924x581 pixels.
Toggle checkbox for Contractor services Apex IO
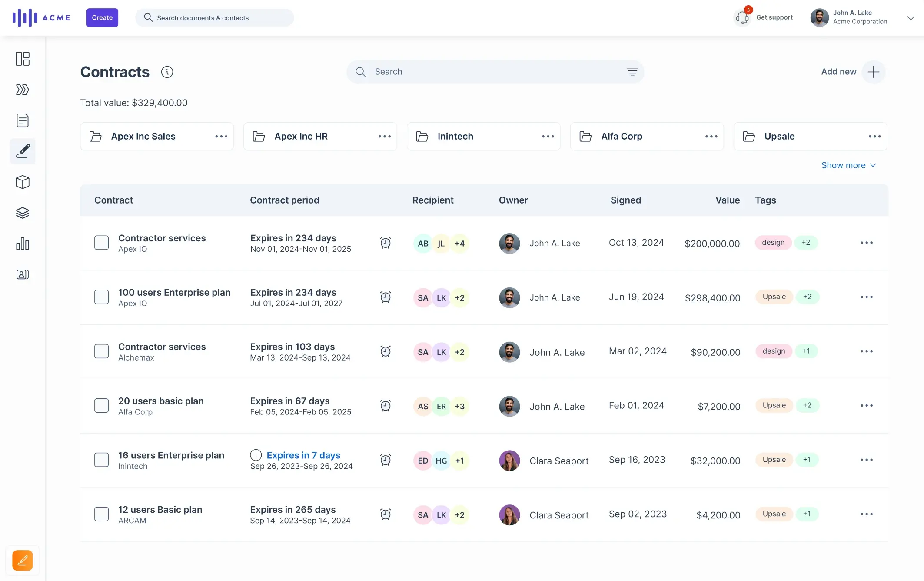pos(101,243)
